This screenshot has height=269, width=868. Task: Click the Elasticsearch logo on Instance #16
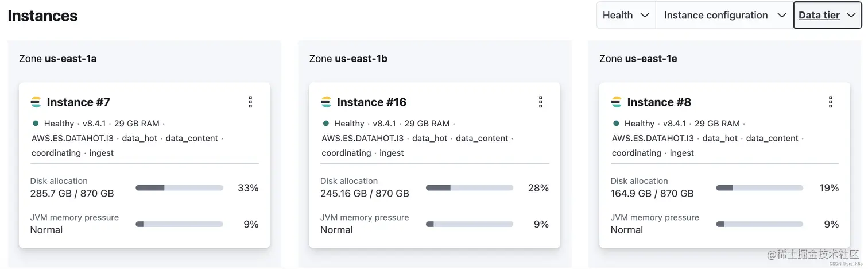click(x=326, y=102)
